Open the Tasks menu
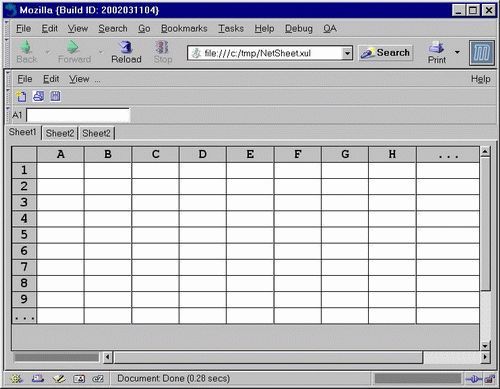The image size is (500, 389). point(231,29)
